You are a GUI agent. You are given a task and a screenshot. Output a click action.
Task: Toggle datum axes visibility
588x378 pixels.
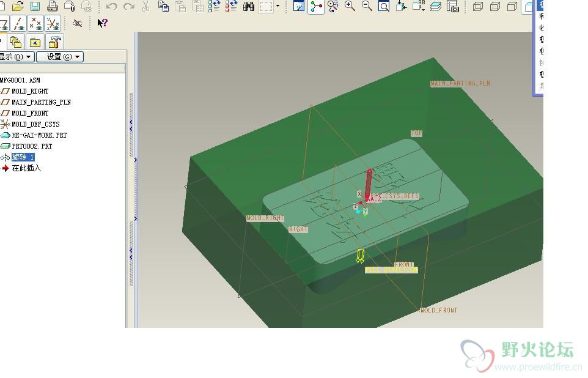(18, 23)
